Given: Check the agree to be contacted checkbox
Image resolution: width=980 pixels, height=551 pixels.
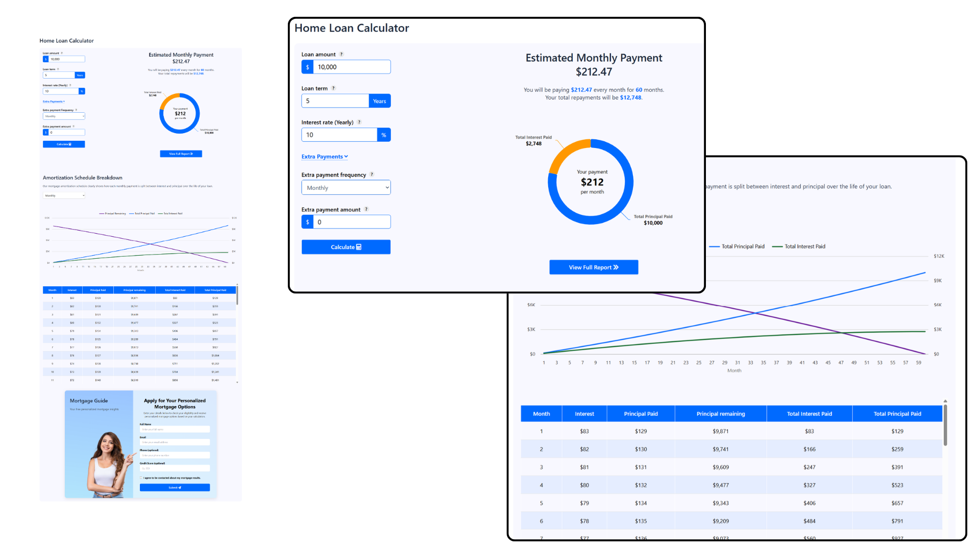Looking at the screenshot, I should point(141,478).
